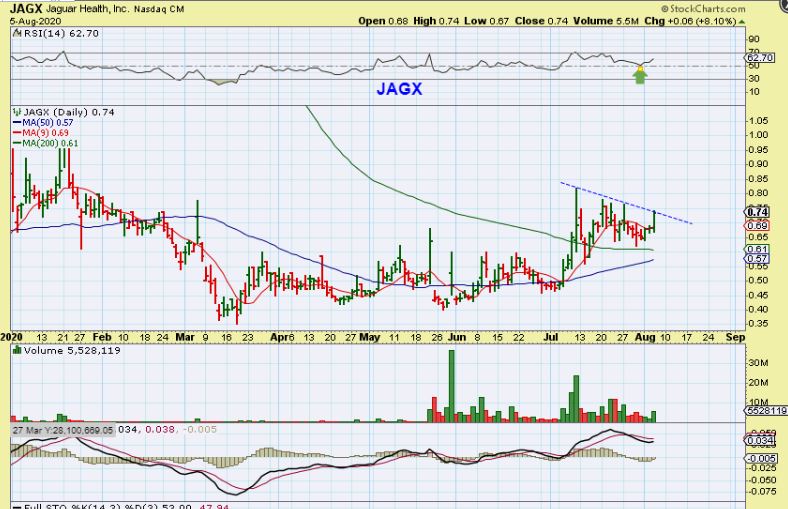
Task: Click the 0.35 price axis label
Action: (x=758, y=324)
